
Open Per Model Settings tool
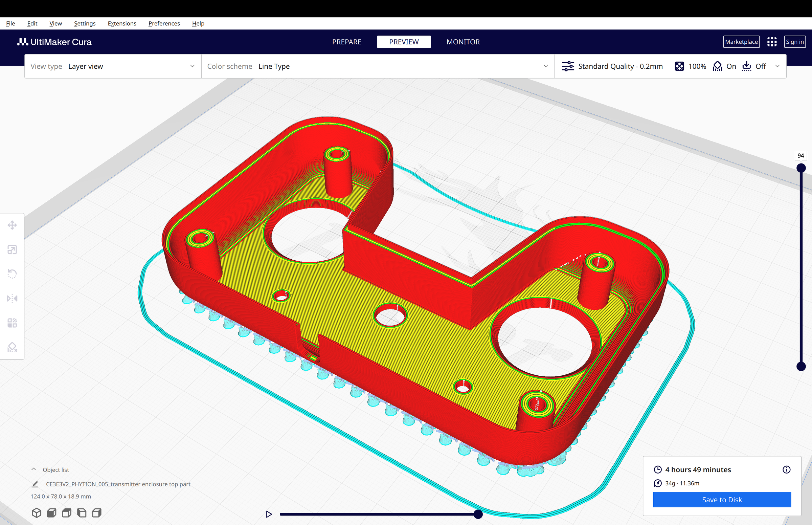[12, 323]
